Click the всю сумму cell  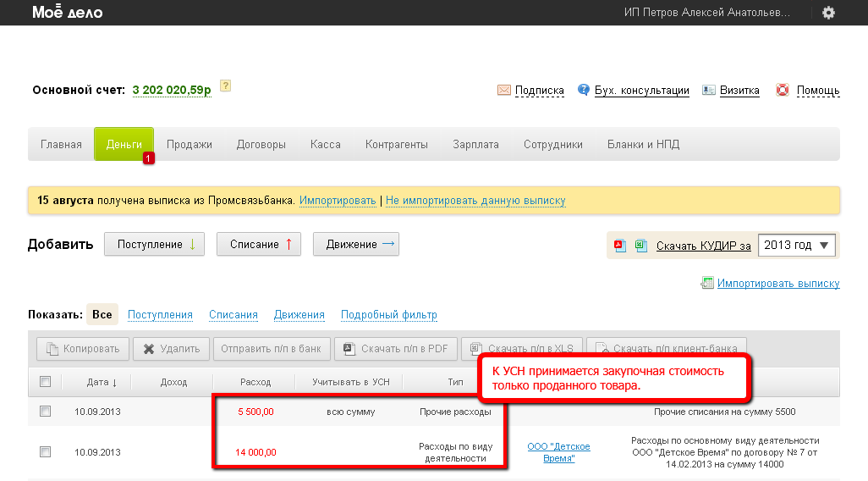point(351,412)
